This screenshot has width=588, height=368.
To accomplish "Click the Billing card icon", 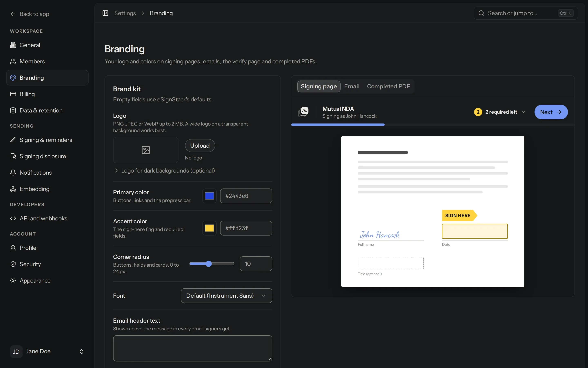I will pyautogui.click(x=13, y=94).
